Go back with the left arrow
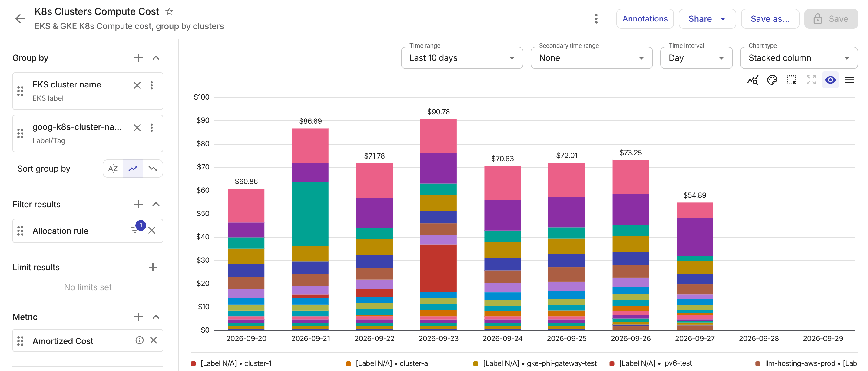This screenshot has height=371, width=868. 20,18
